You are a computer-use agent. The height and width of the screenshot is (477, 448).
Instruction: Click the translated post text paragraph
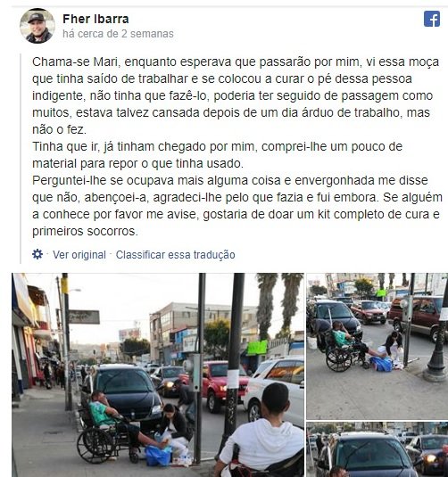click(237, 146)
